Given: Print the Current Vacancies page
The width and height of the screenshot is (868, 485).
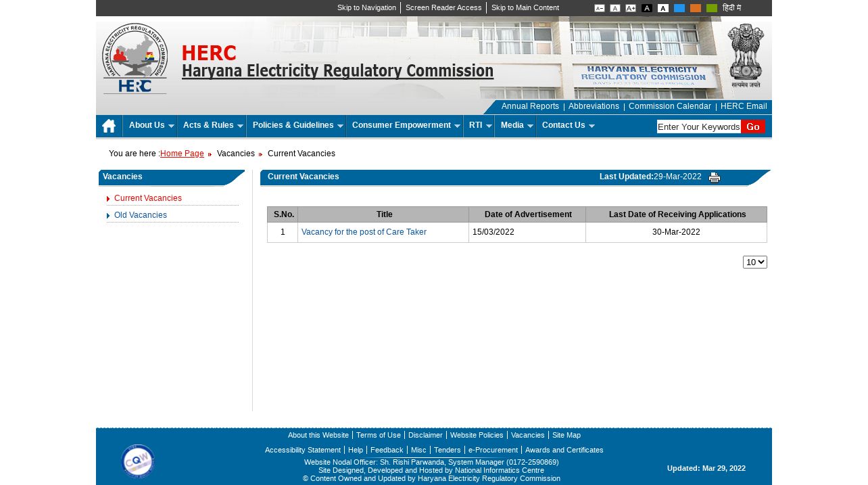Looking at the screenshot, I should tap(715, 177).
